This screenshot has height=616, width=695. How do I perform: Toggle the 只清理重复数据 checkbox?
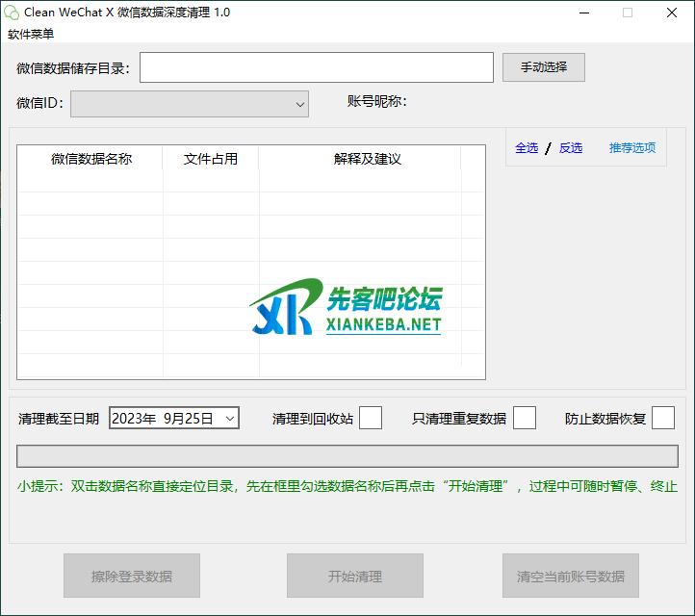525,418
